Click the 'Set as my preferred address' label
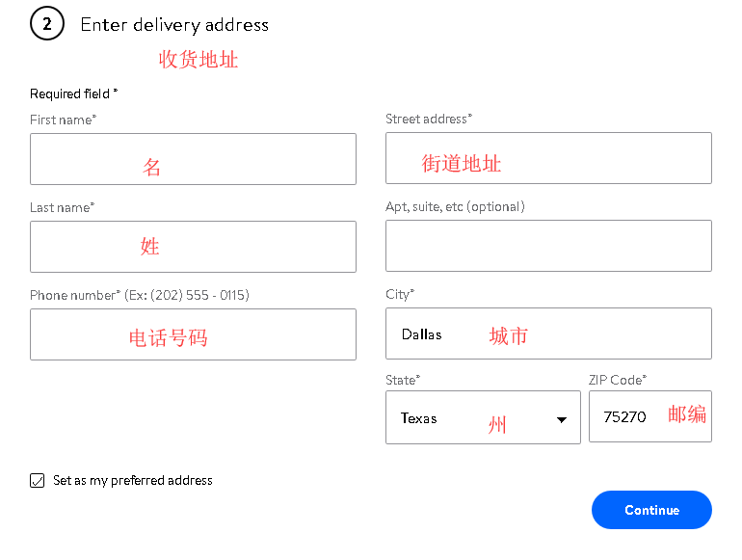 tap(132, 480)
